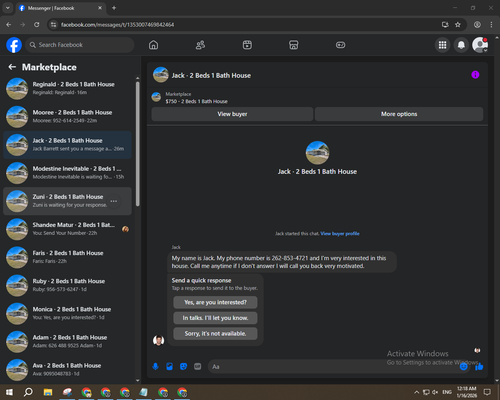Open the Facebook menu grid icon
The height and width of the screenshot is (400, 500).
click(442, 45)
